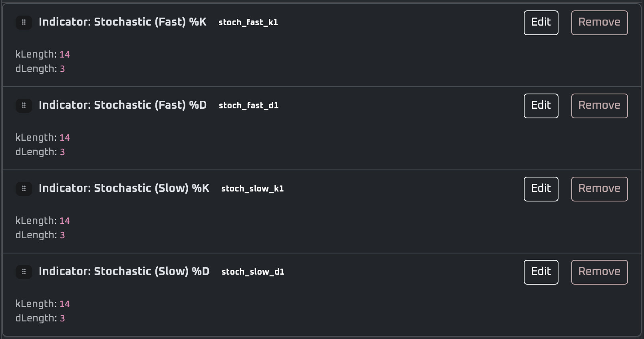
Task: Click the stoch_fast_d1 variable name
Action: 248,106
